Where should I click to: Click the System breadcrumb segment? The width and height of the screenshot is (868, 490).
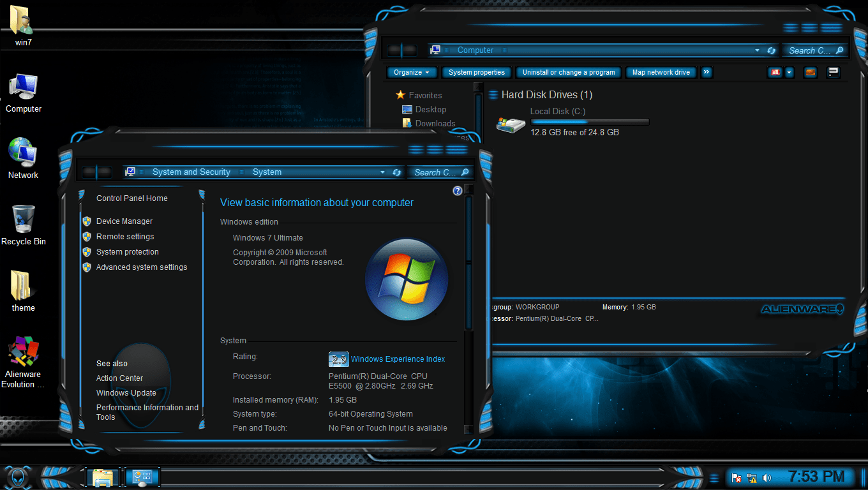(x=267, y=172)
